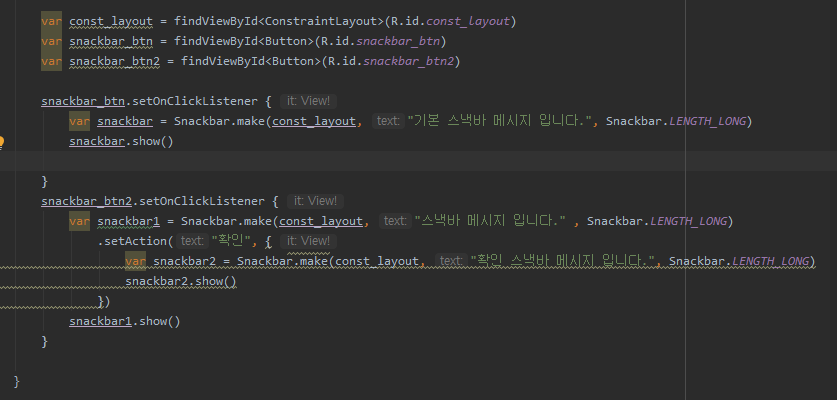Click const_layout argument in snackbar2's make call
837x400 pixels.
(377, 261)
